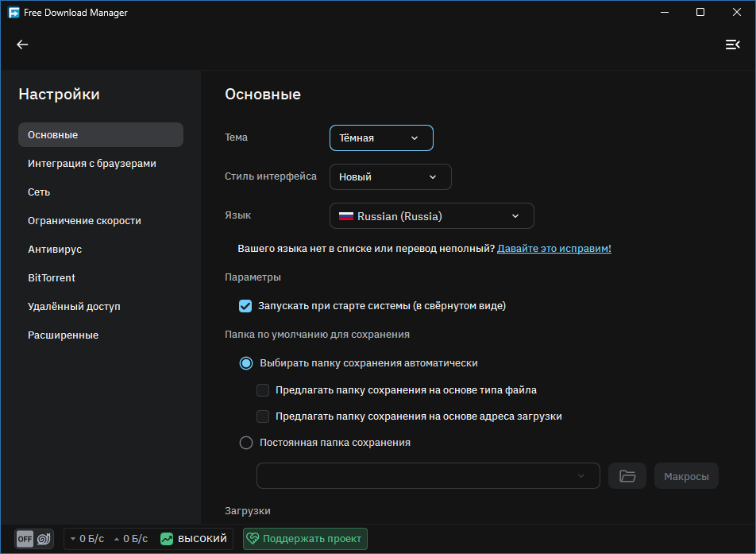Screen dimensions: 756x554
Task: Enable Предлагать папку на основе адреса загрузки
Action: [263, 416]
